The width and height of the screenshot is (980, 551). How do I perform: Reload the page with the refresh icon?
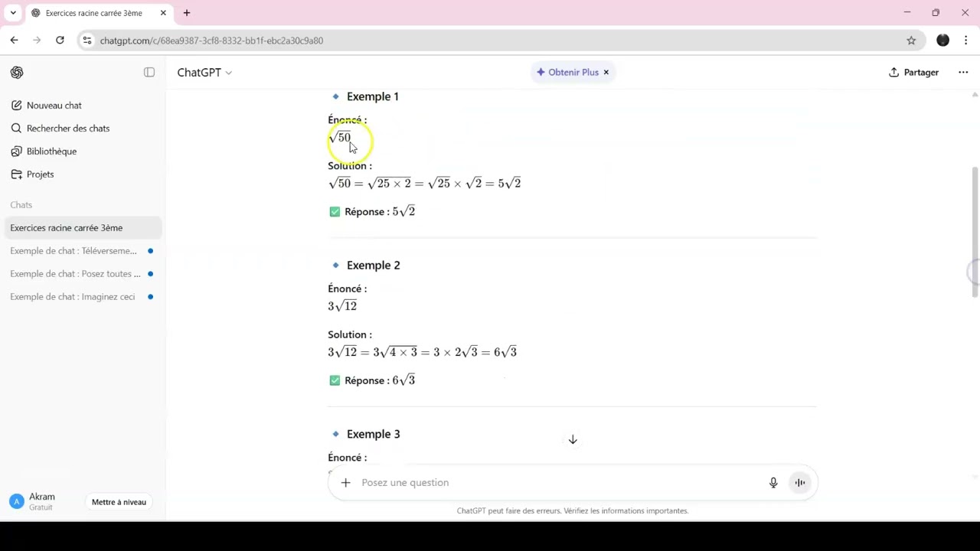pos(60,41)
